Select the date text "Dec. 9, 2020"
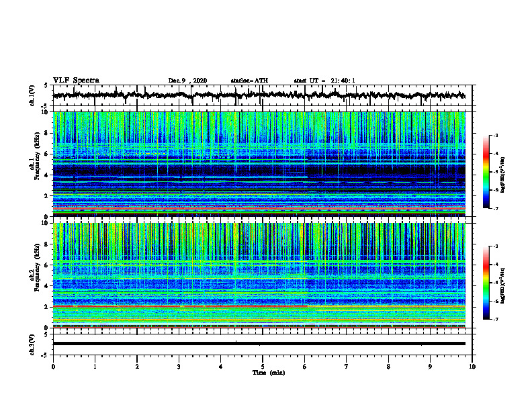 click(x=187, y=81)
